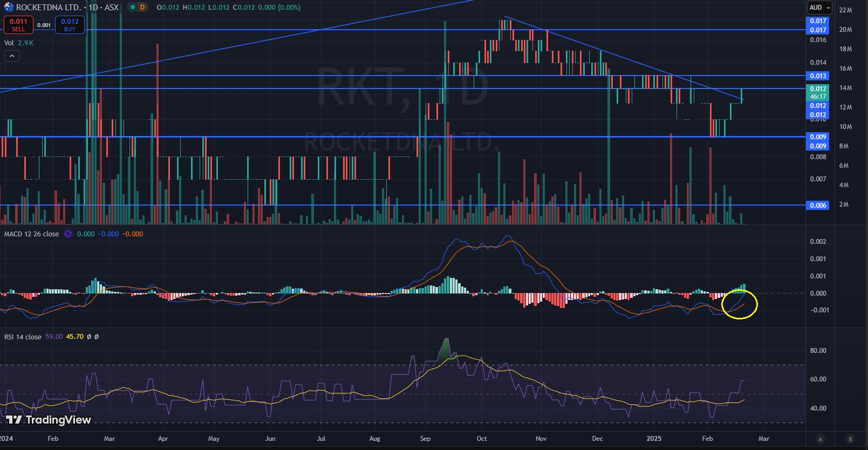Screen dimensions: 868x450
Task: Click the 0.012 BUY button
Action: click(70, 25)
